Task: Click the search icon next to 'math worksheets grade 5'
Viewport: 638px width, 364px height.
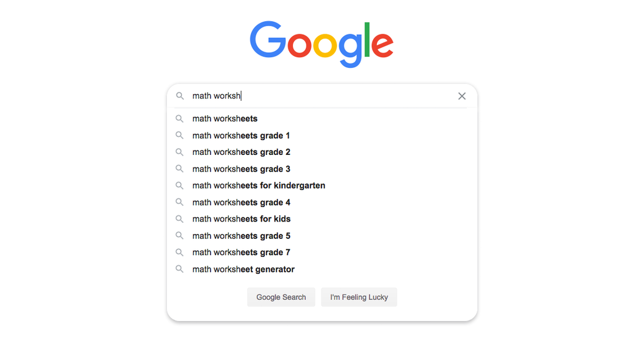Action: 180,235
